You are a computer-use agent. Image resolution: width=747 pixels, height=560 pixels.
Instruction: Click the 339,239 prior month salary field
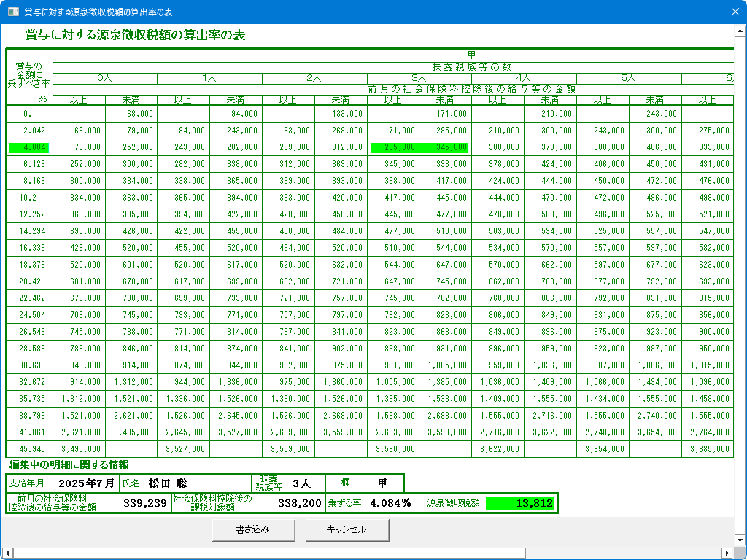pos(144,502)
